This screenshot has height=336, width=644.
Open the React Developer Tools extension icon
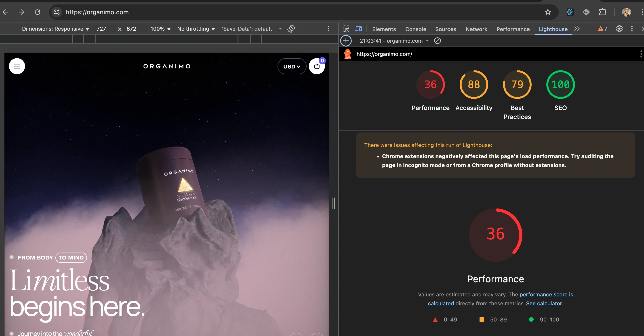(570, 12)
